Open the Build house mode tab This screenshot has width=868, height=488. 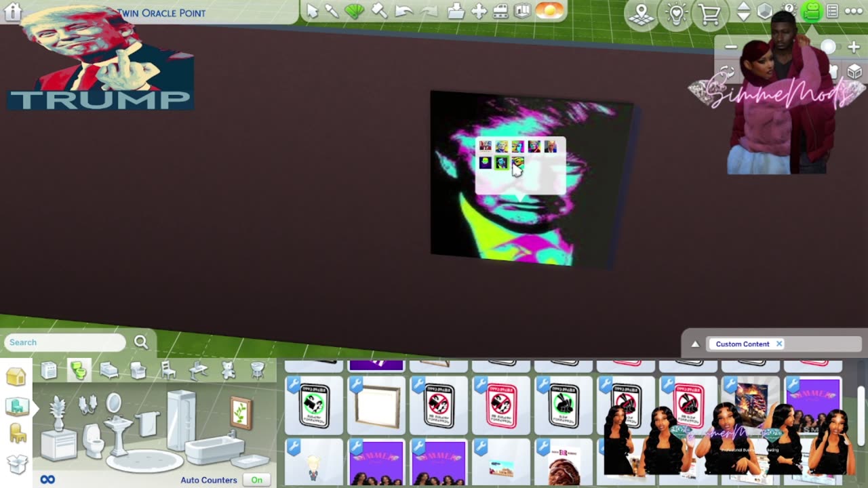[16, 377]
